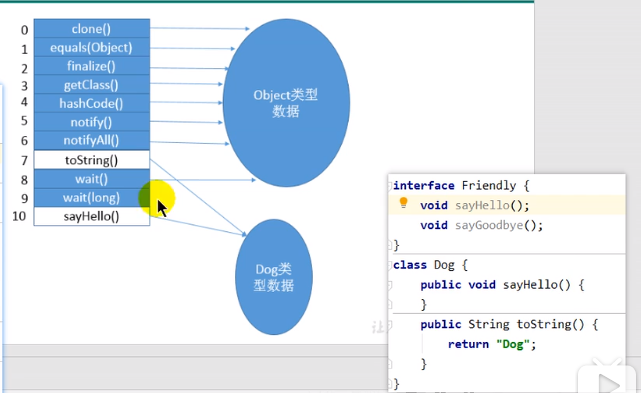Select the wait(long) method cell

pos(92,198)
